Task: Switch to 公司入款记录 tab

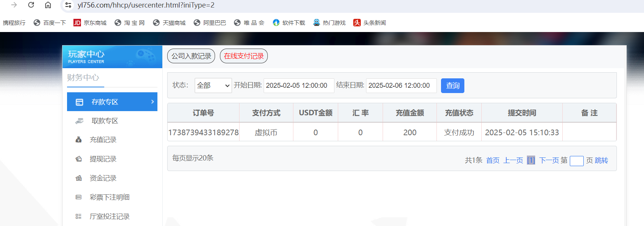Action: click(191, 56)
